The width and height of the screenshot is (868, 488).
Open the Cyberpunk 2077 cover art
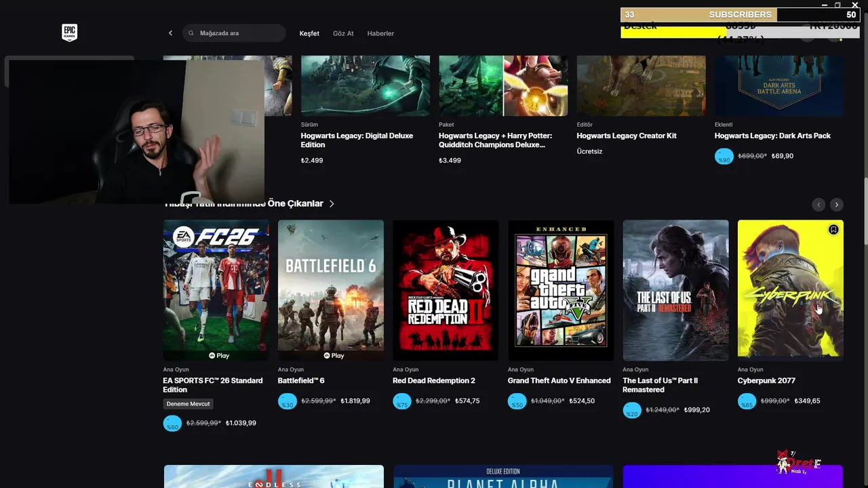pos(791,290)
